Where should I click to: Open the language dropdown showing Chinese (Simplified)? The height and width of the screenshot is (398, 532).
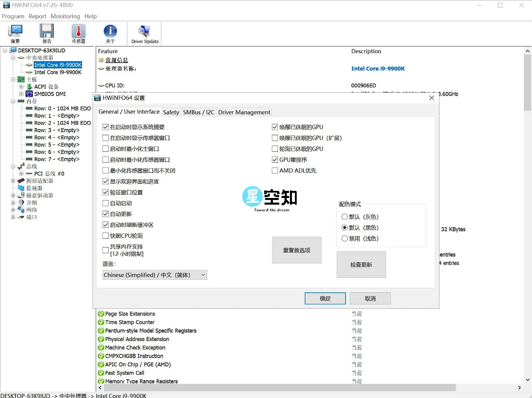click(x=154, y=274)
